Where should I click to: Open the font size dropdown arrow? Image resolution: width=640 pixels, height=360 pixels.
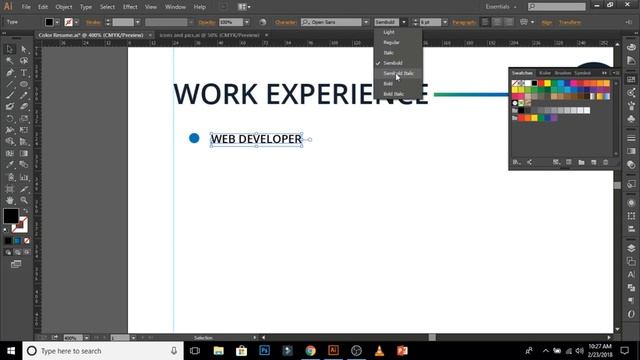(445, 22)
